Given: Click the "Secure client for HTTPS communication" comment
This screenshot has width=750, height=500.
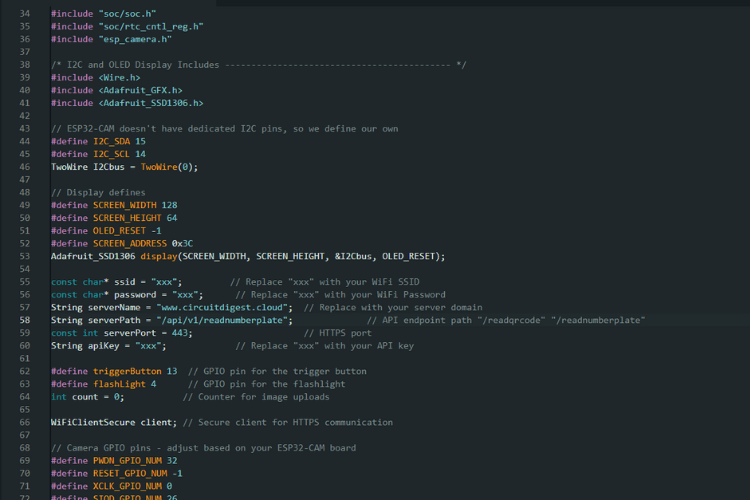Looking at the screenshot, I should click(288, 422).
